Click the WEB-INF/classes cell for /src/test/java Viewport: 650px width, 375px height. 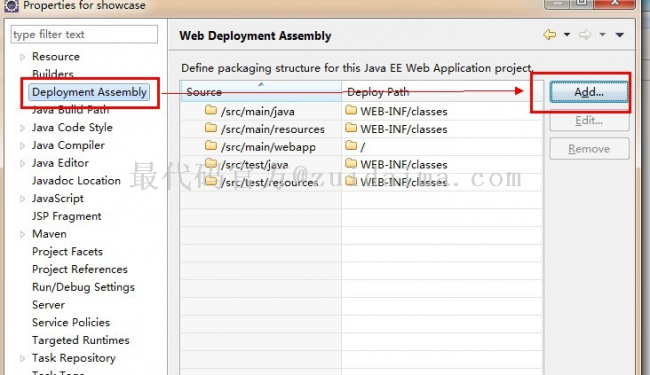point(442,165)
